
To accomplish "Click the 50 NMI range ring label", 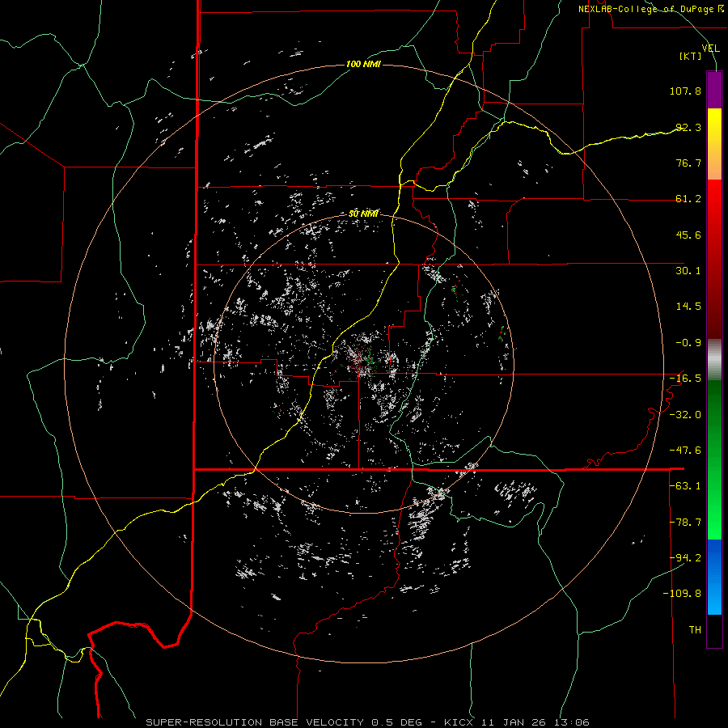I will [363, 214].
